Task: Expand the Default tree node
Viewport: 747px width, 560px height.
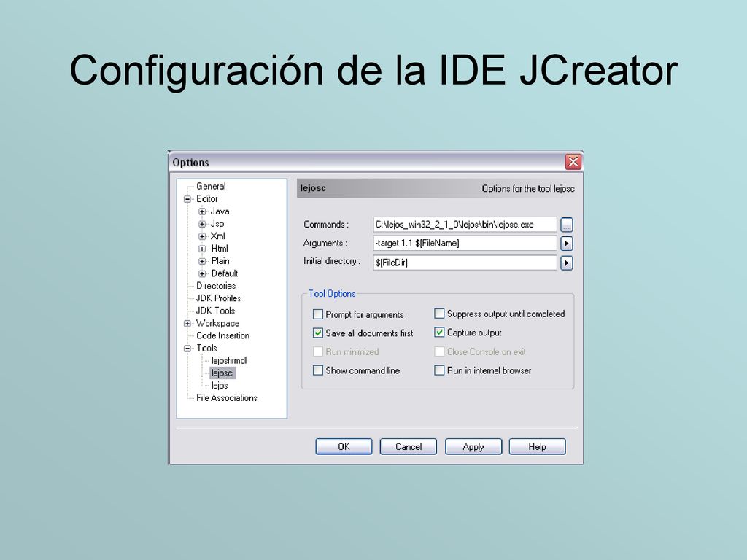Action: (x=202, y=274)
